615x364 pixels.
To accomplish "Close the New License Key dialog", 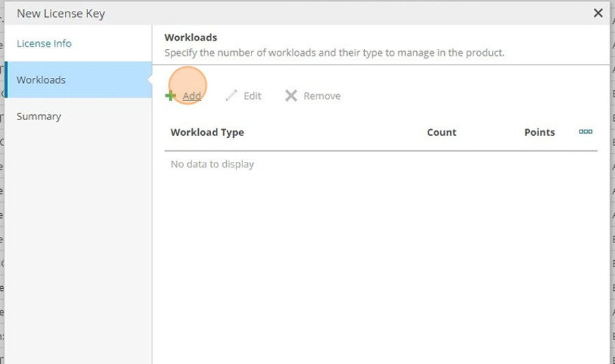I will click(598, 13).
